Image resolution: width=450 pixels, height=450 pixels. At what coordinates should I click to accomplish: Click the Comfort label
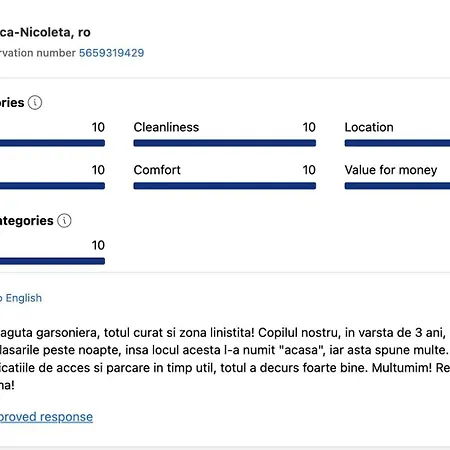tap(157, 170)
